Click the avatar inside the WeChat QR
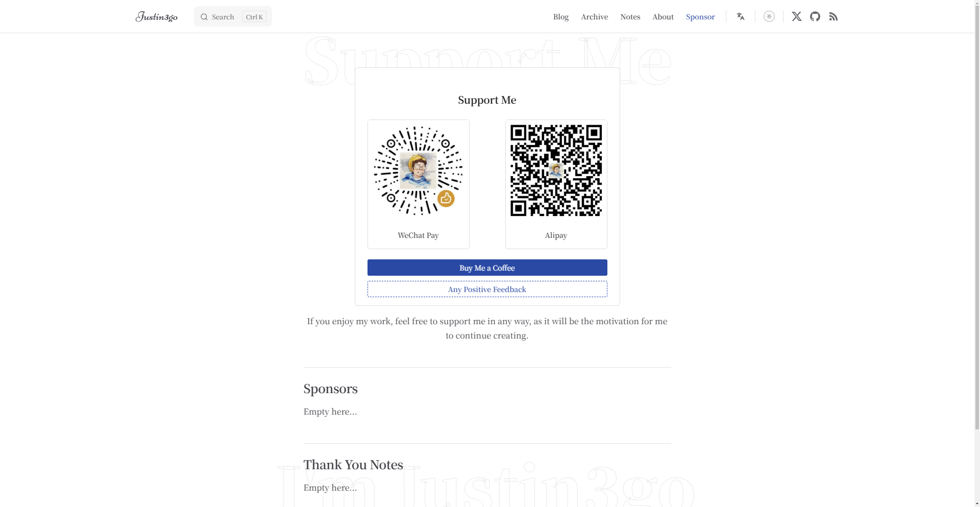 [x=418, y=171]
